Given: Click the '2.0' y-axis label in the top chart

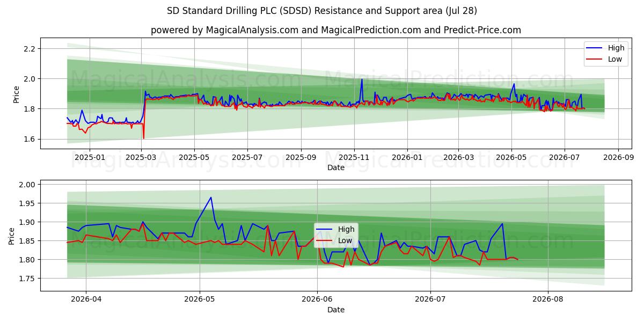Looking at the screenshot, I should [x=30, y=79].
